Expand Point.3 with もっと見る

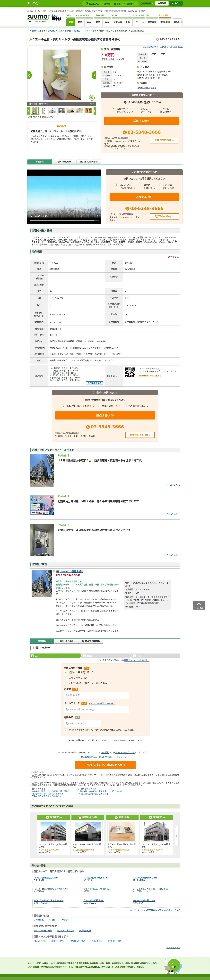(173, 555)
